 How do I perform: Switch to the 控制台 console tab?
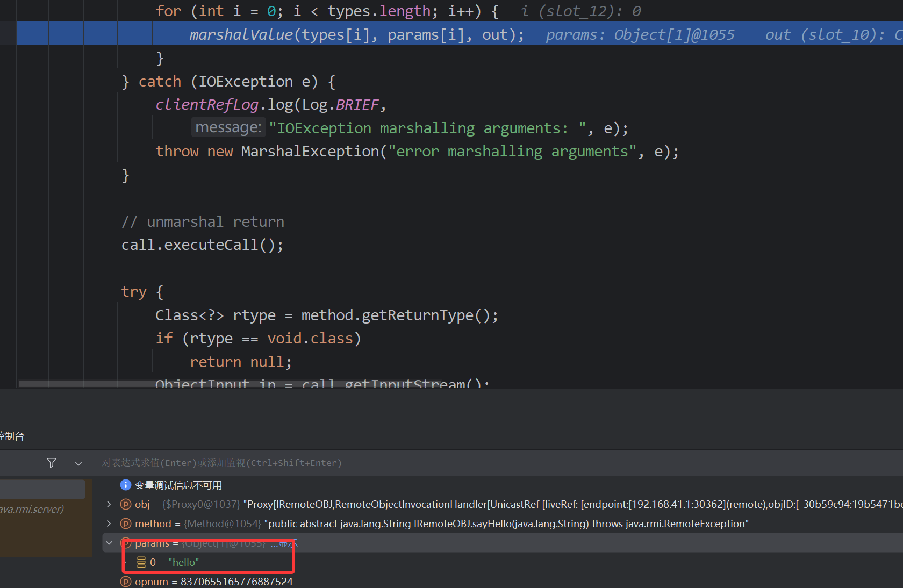click(x=12, y=436)
